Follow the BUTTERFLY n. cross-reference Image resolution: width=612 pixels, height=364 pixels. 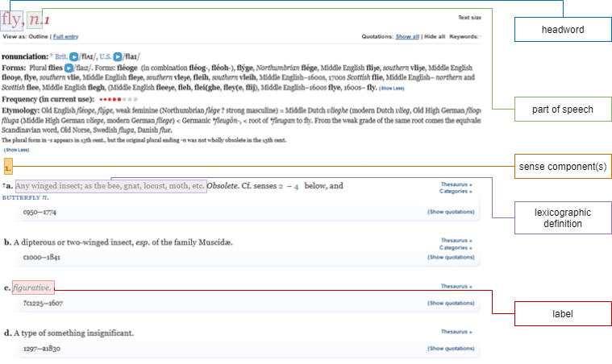tap(25, 196)
